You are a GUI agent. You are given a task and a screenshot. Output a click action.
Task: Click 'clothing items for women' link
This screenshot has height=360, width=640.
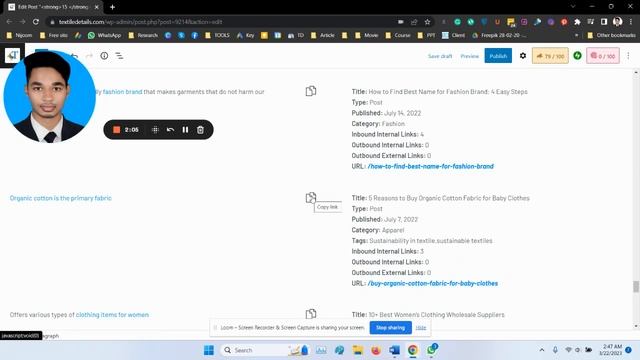point(112,315)
